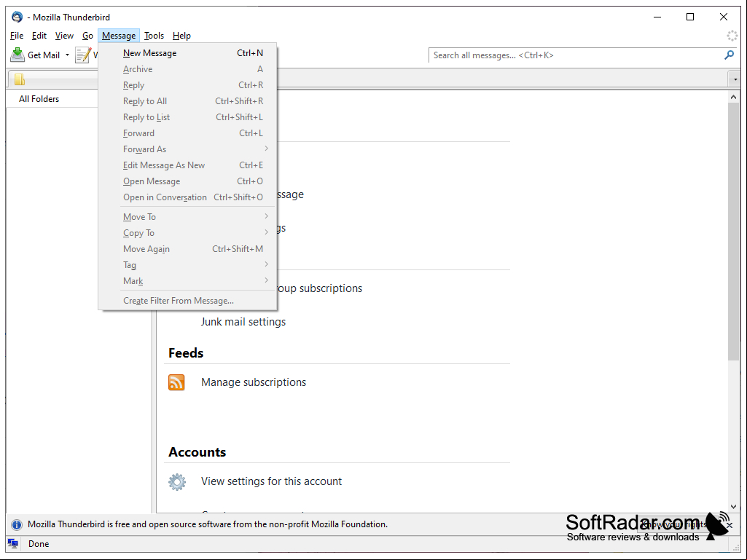Open the File menu
The image size is (747, 560).
pyautogui.click(x=17, y=36)
